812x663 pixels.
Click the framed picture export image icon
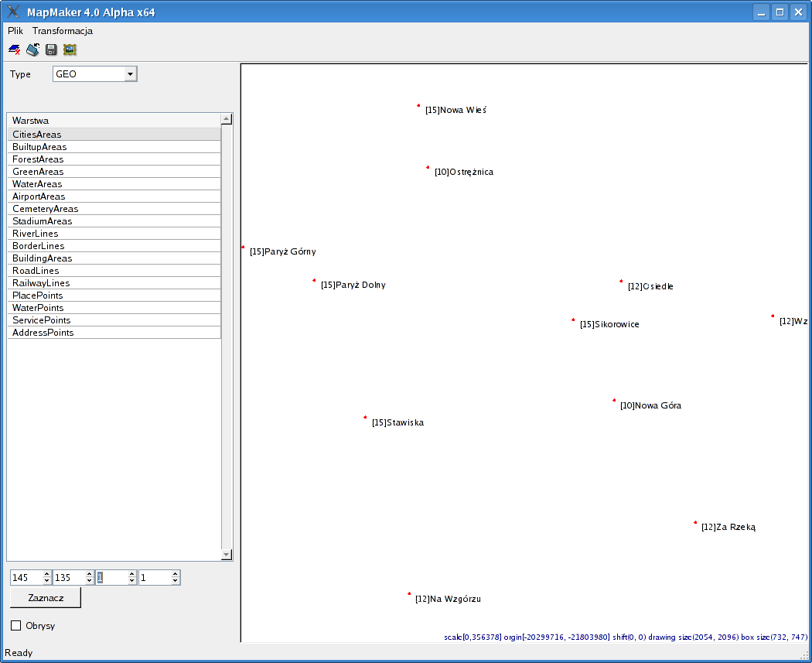tap(70, 50)
